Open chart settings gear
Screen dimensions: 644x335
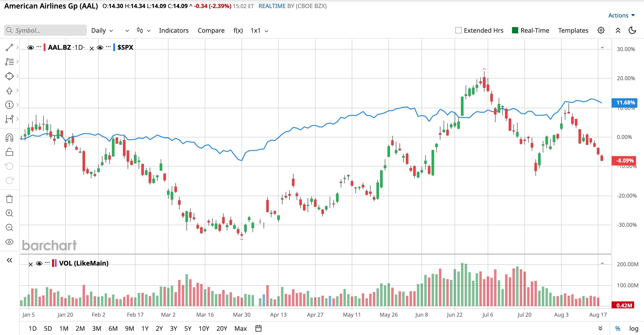601,30
